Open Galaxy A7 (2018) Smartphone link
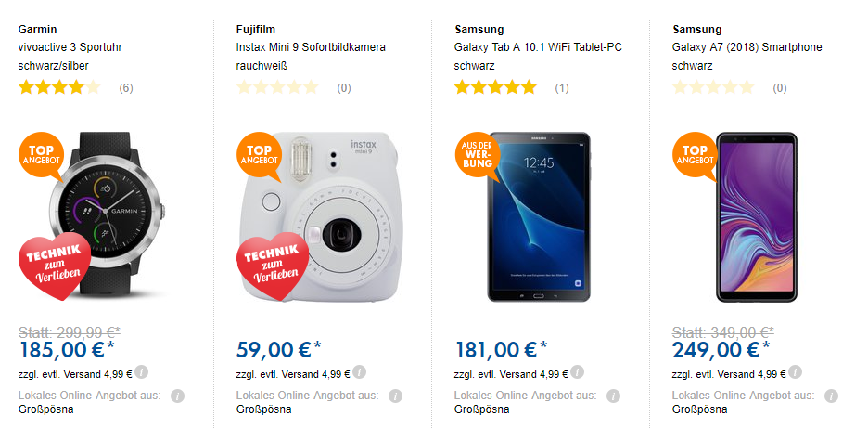 (x=747, y=47)
